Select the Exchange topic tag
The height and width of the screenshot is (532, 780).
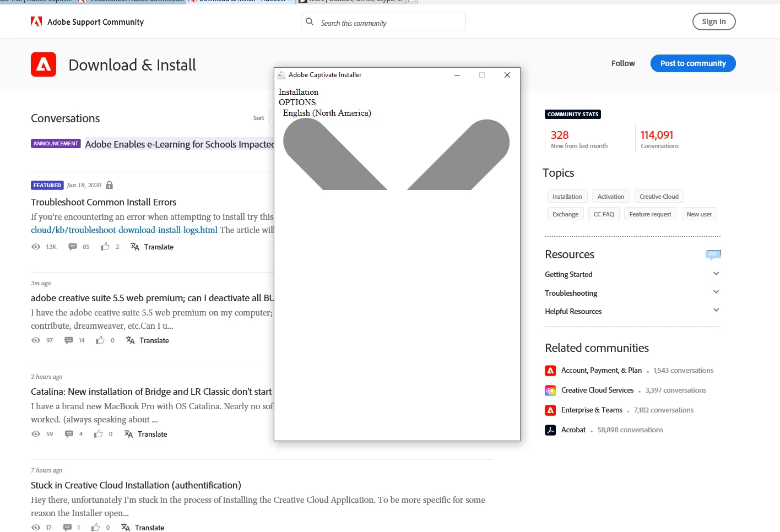(x=565, y=214)
